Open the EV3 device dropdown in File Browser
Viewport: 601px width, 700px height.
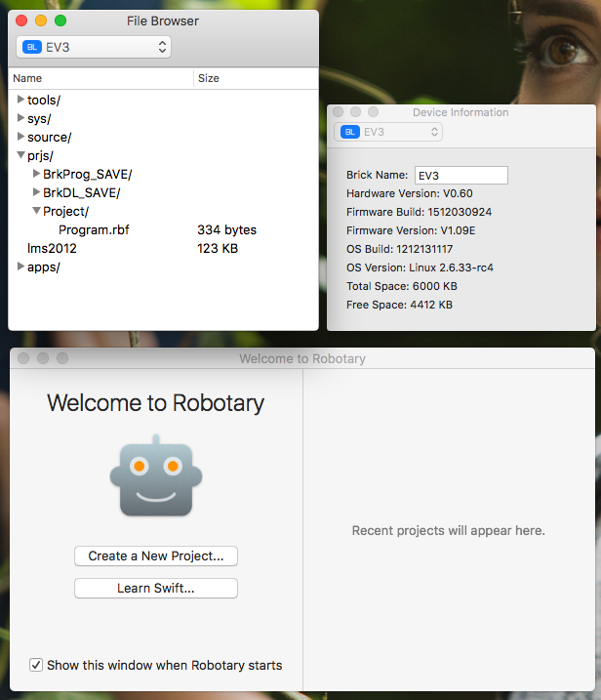pos(94,47)
